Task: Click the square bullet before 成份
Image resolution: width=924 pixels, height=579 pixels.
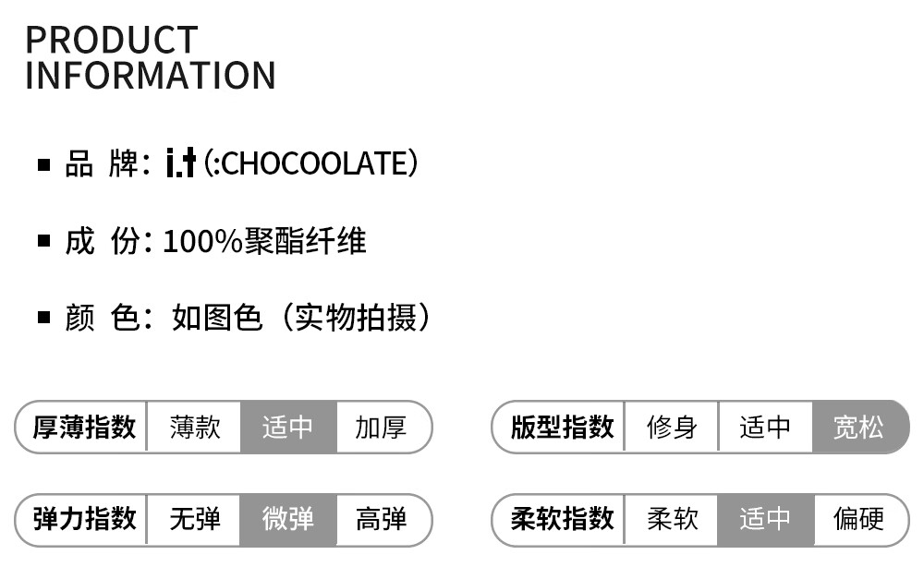Action: pos(43,241)
